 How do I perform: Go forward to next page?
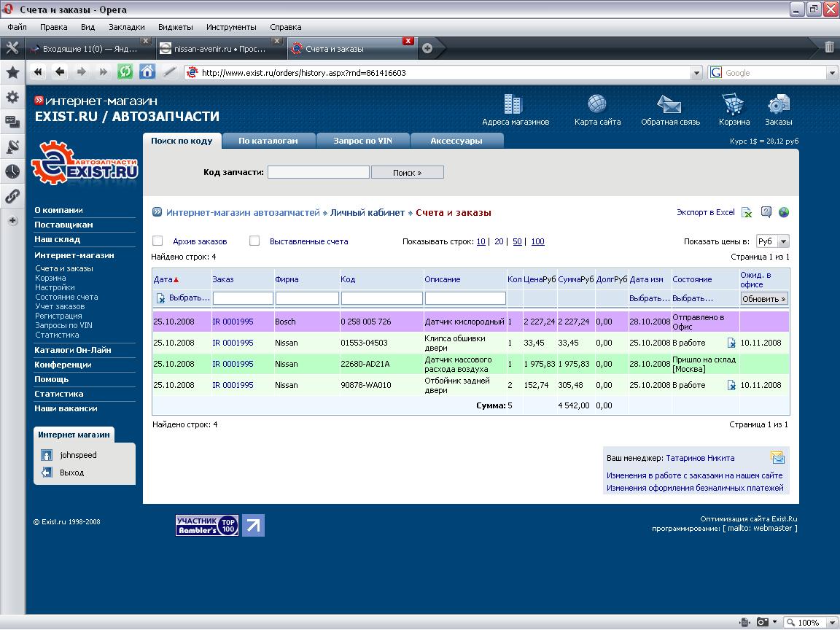(82, 71)
